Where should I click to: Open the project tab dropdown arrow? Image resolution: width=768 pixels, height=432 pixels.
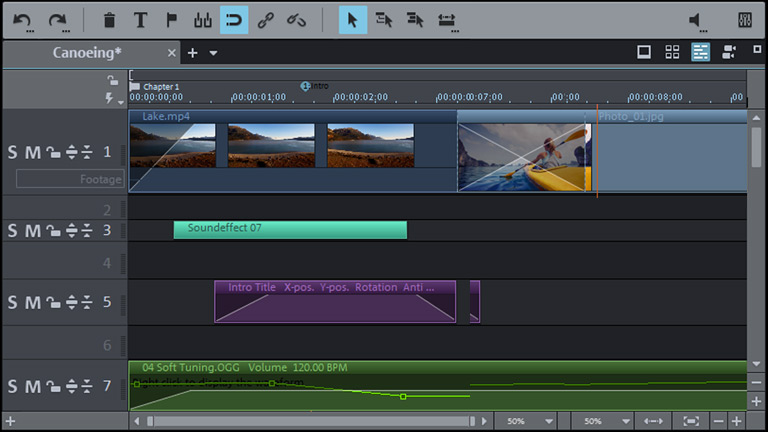point(213,53)
